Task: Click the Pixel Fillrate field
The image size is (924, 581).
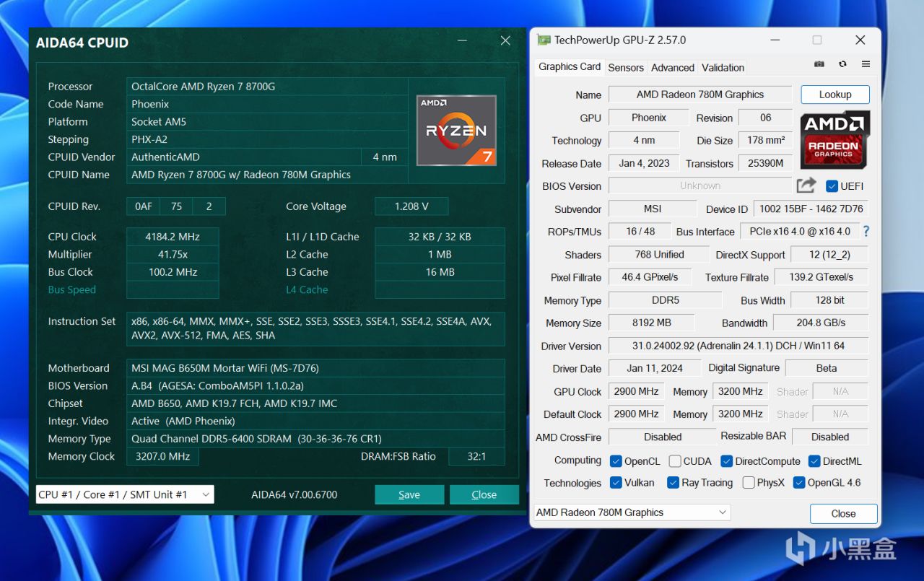Action: (650, 277)
